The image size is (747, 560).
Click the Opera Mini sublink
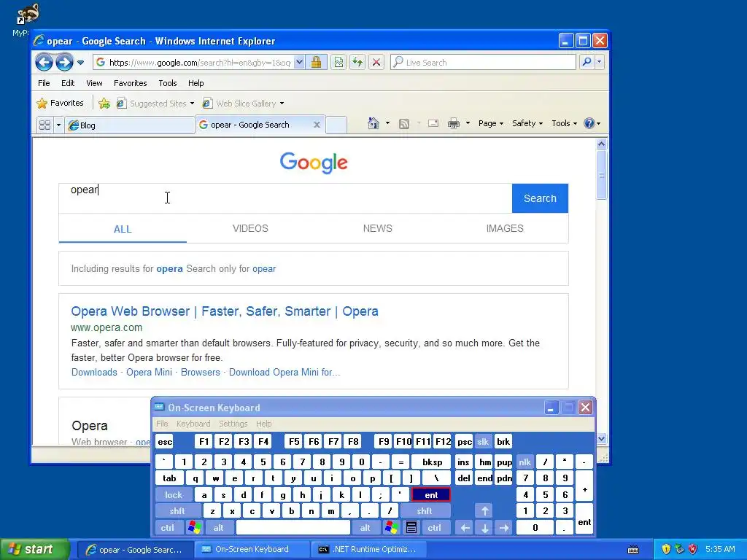[x=149, y=372]
